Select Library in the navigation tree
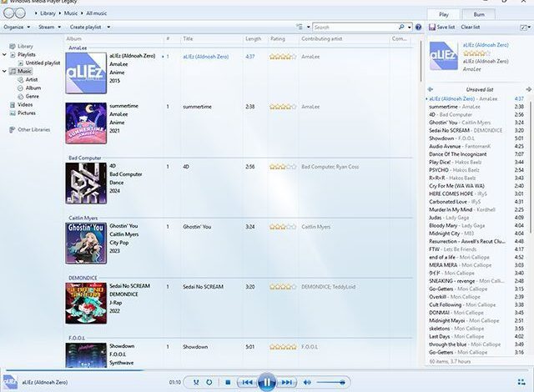Viewport: 534px width, 392px height. tap(25, 46)
